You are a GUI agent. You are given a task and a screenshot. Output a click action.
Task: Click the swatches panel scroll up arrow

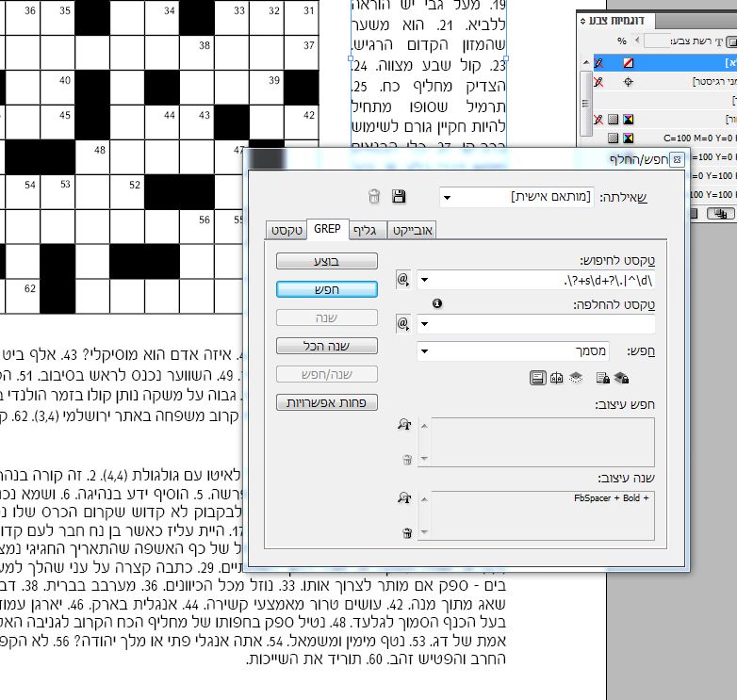tap(585, 62)
